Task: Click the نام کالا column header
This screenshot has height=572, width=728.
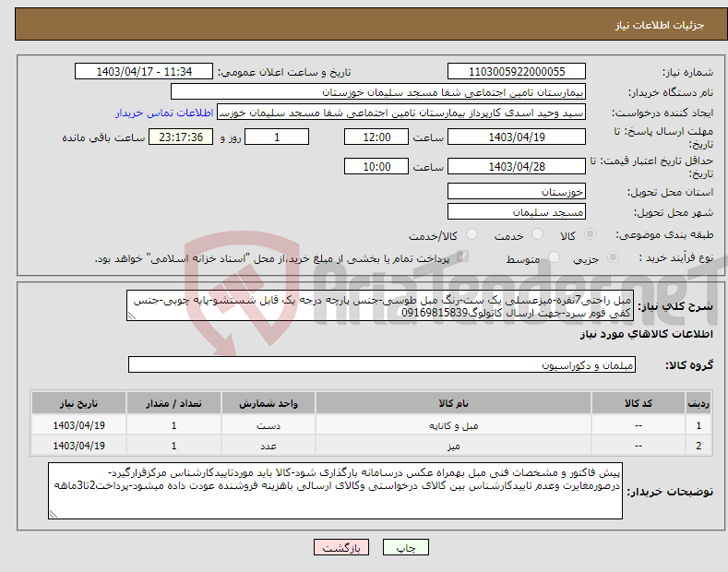Action: tap(453, 403)
